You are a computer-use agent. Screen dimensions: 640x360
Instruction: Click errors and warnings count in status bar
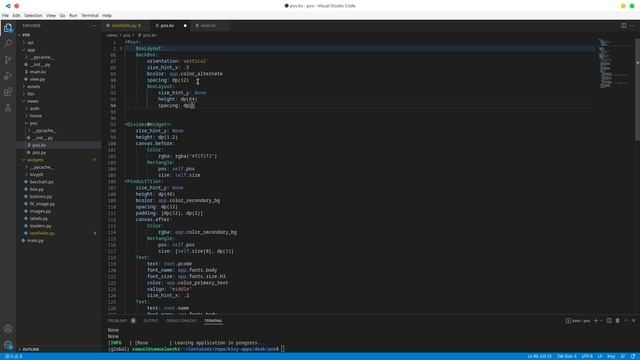click(14, 356)
